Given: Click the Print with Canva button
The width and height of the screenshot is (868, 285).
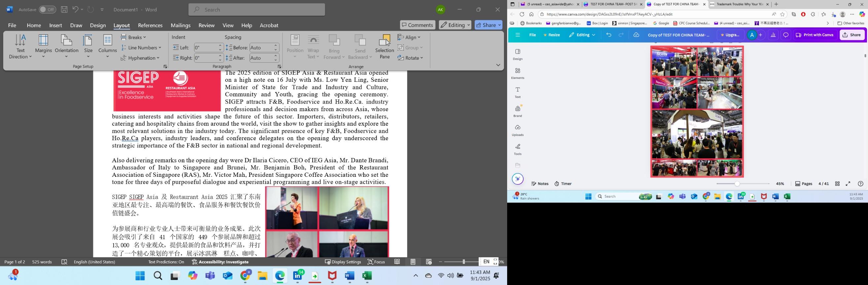Looking at the screenshot, I should tap(815, 35).
